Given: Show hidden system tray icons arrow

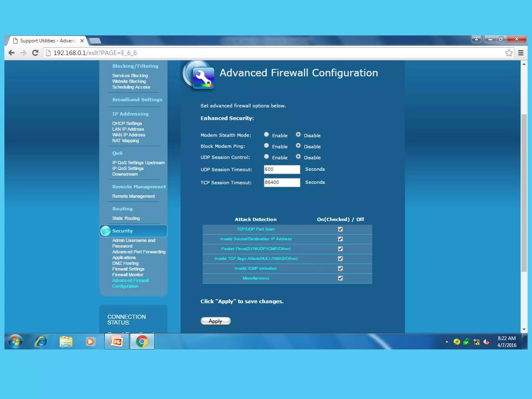Looking at the screenshot, I should point(447,342).
